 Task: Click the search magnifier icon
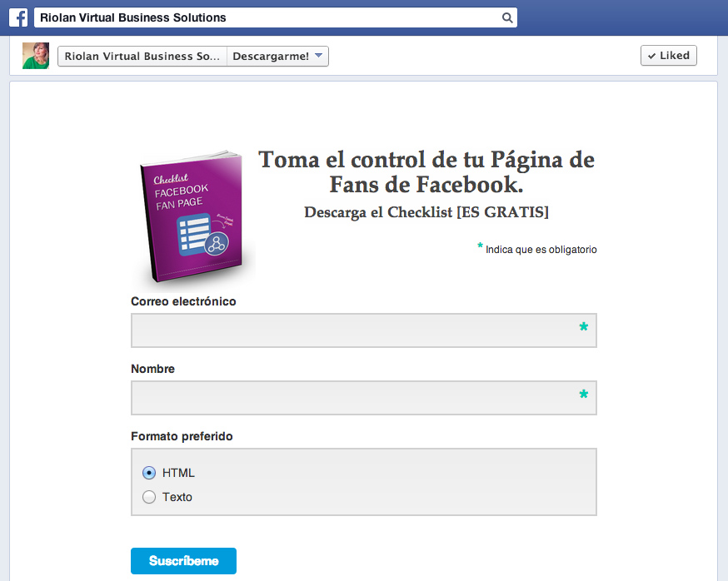point(507,17)
